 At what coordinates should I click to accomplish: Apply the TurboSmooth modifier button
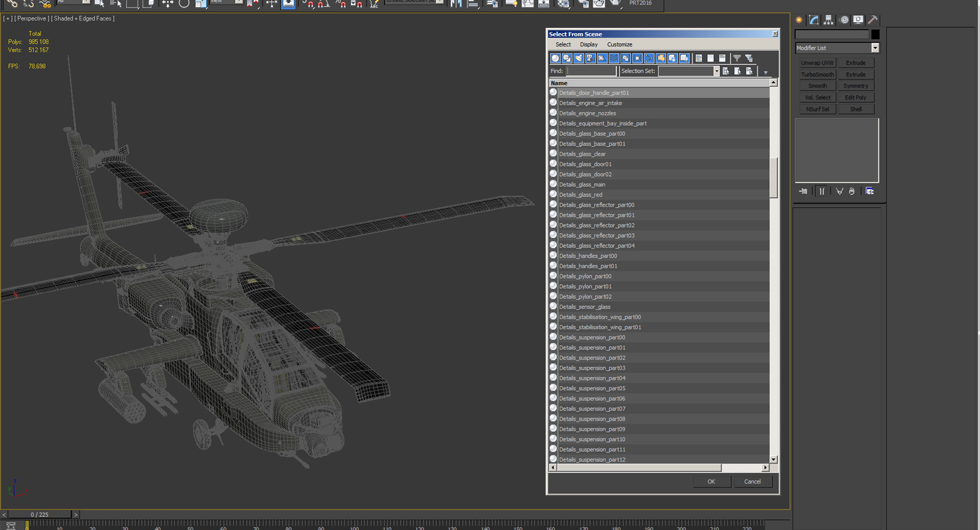[818, 74]
